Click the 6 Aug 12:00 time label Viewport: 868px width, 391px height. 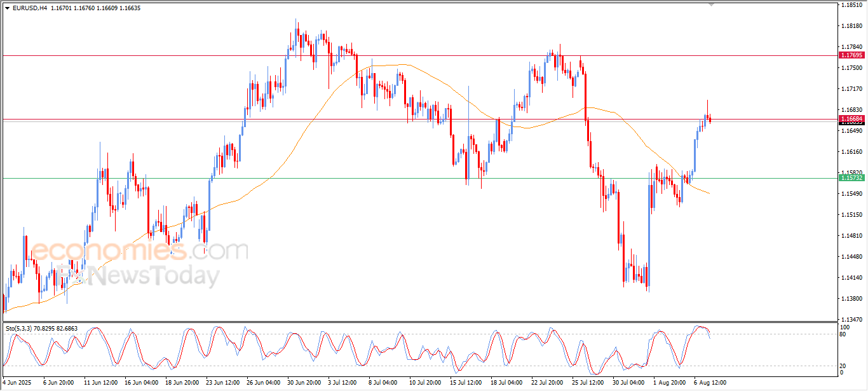(710, 383)
